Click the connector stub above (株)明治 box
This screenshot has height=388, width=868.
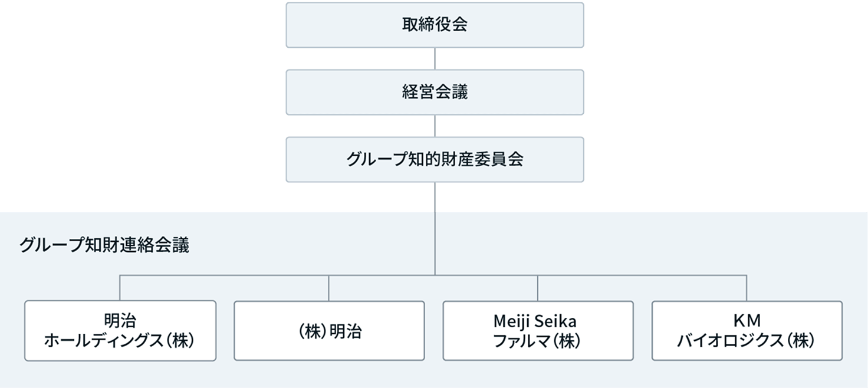[x=329, y=288]
